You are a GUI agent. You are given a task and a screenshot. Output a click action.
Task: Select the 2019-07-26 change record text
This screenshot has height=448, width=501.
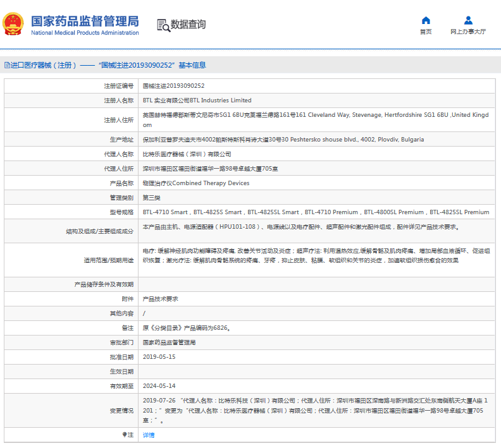315,410
